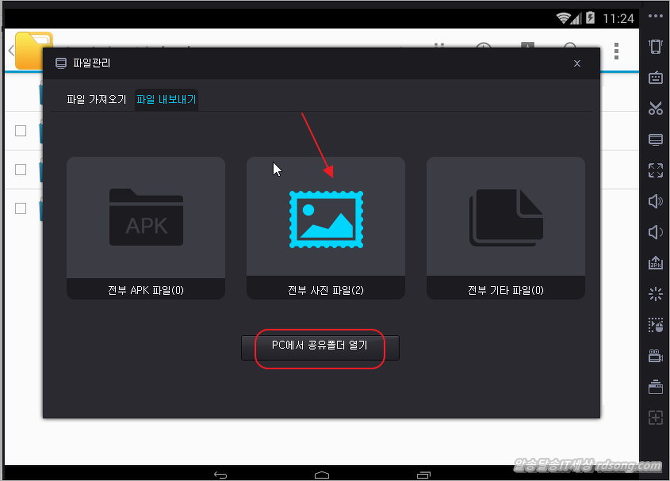Select the blue photo files icon
This screenshot has height=481, width=670.
tap(326, 218)
